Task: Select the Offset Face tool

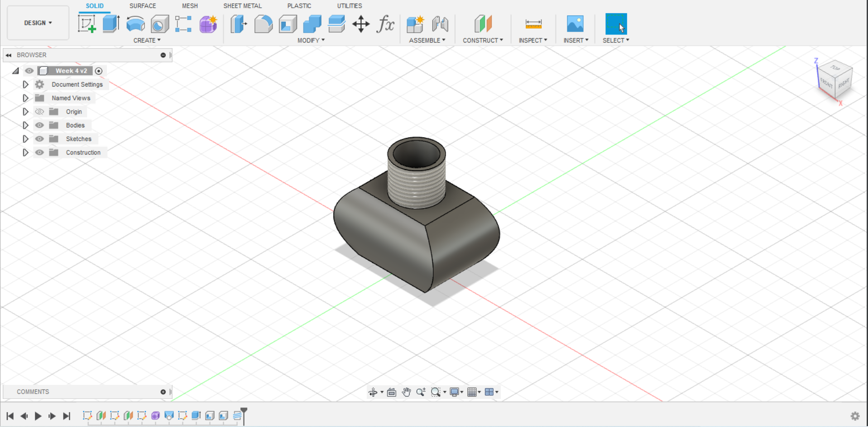Action: 336,24
